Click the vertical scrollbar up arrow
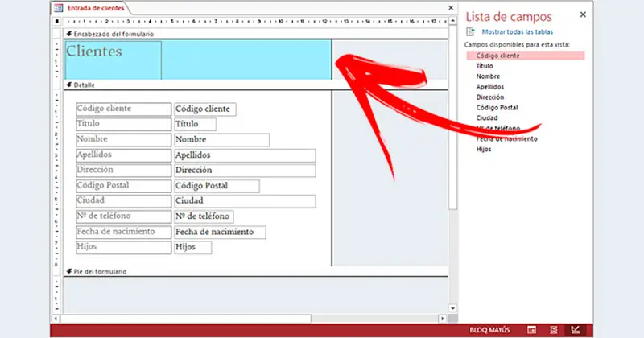 tap(452, 21)
